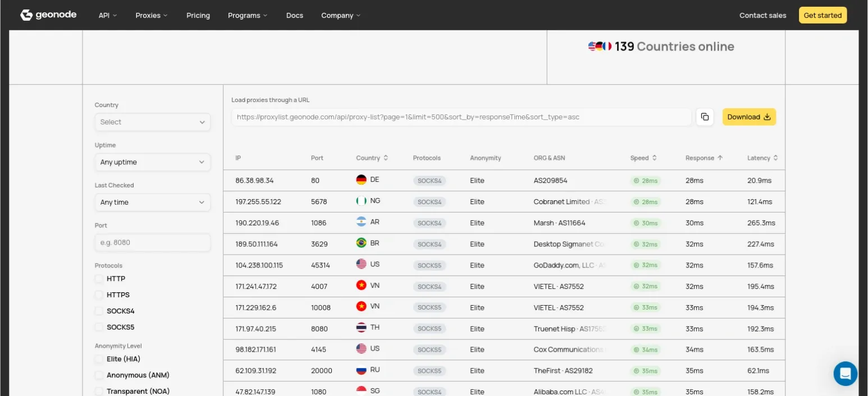Click the proxy list URL field

(462, 117)
